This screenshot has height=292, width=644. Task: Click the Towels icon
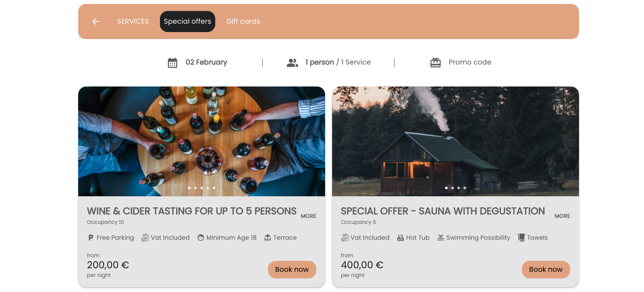[521, 238]
